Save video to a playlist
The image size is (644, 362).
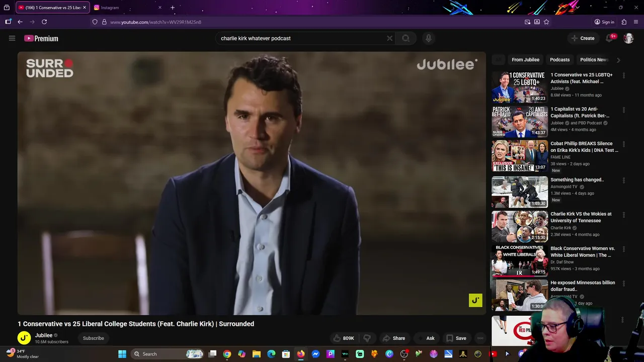(456, 338)
